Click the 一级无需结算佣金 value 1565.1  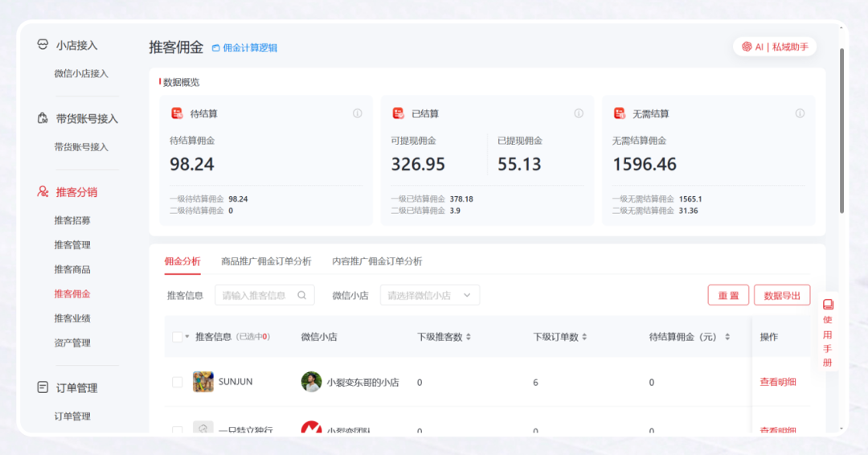(690, 199)
